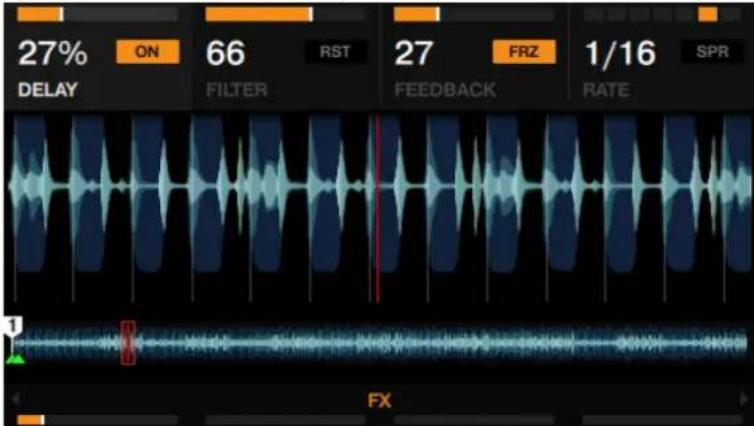Click the FILTER parameter label
This screenshot has height=426, width=754.
click(x=237, y=90)
